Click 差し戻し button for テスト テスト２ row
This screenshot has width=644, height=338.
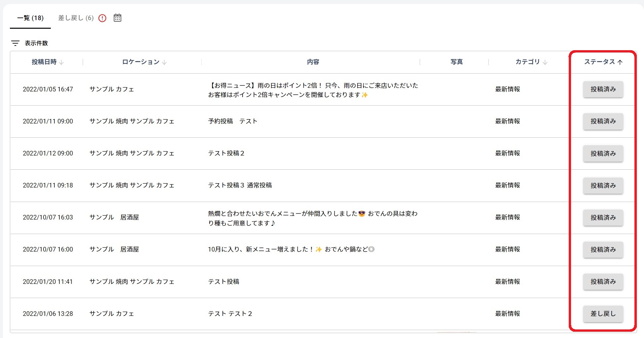pyautogui.click(x=603, y=314)
